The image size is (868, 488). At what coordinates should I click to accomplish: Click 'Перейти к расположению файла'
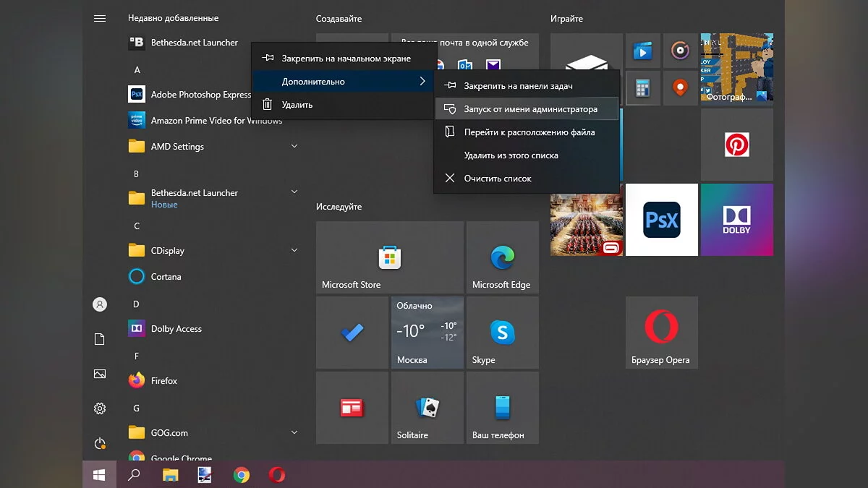[x=529, y=132]
